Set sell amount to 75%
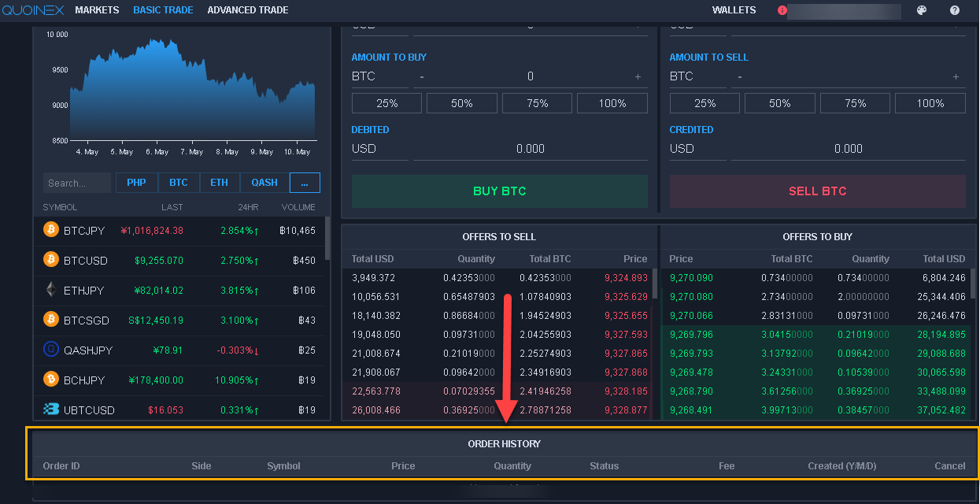Image resolution: width=980 pixels, height=504 pixels. 856,103
